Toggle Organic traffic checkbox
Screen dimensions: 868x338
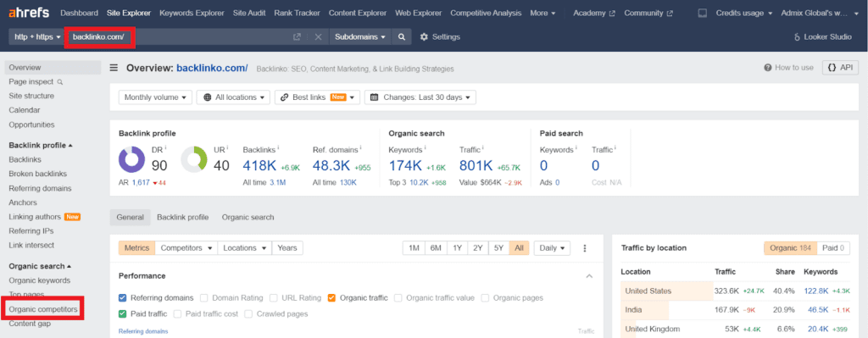click(x=331, y=297)
